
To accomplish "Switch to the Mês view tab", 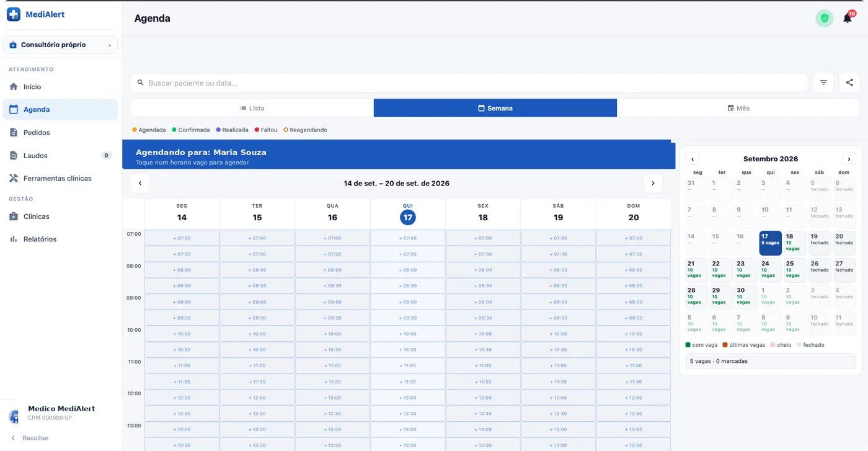I will [x=738, y=108].
